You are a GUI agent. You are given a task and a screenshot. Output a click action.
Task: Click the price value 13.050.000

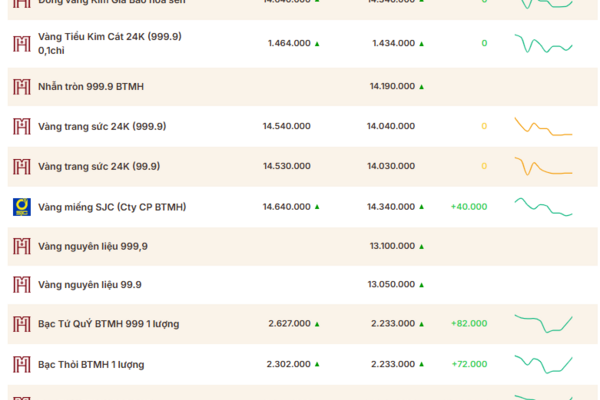click(391, 284)
